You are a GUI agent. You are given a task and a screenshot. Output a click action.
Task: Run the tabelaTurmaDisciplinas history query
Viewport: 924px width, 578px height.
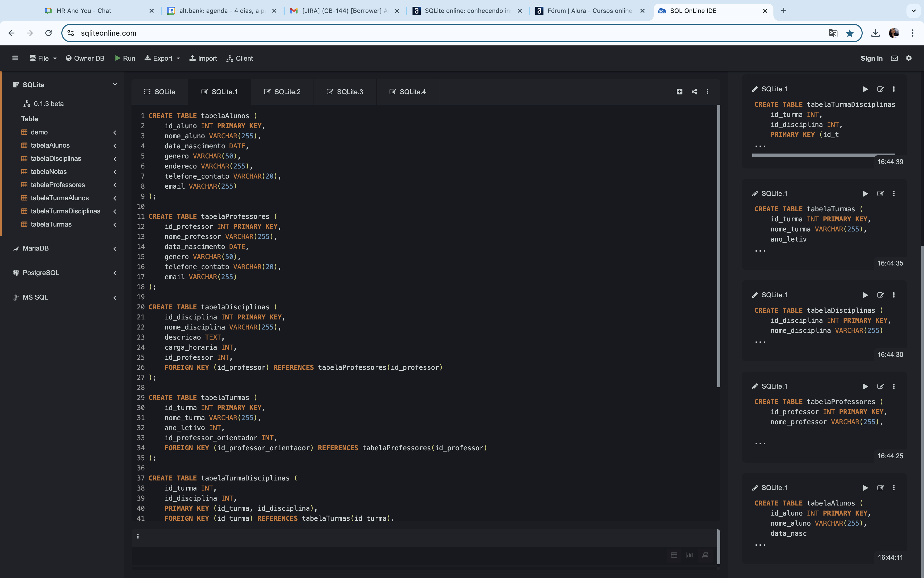point(865,89)
